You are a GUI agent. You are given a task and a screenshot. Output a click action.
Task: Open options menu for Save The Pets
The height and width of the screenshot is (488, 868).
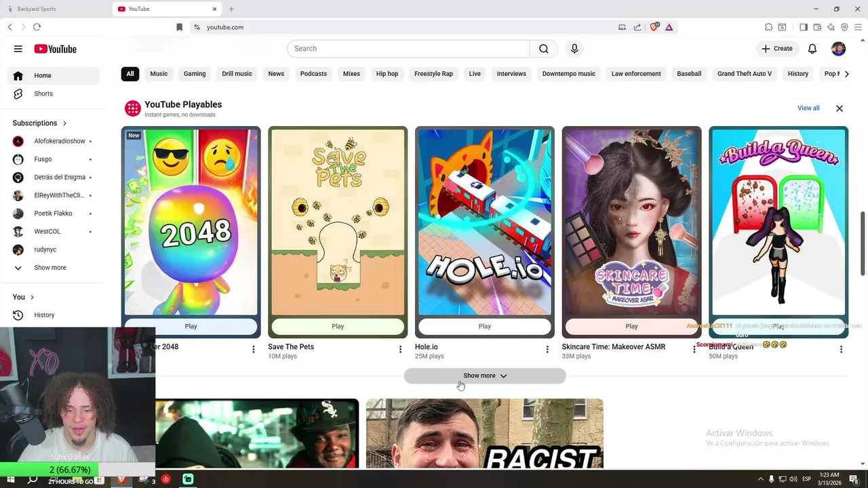[x=400, y=349]
